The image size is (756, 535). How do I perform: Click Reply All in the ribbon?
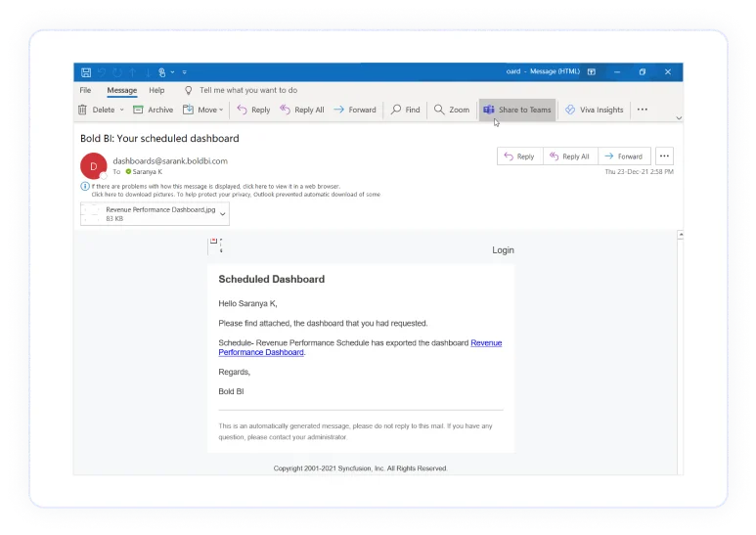click(x=302, y=110)
